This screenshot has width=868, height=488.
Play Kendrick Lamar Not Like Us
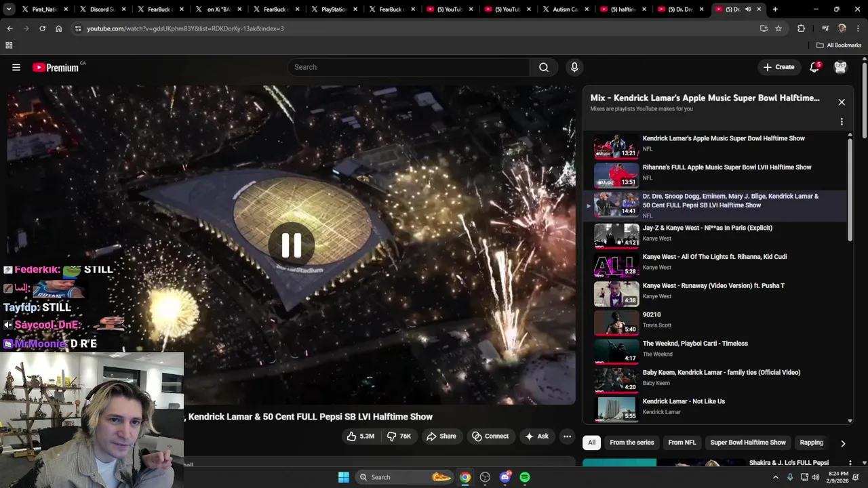[x=715, y=409]
